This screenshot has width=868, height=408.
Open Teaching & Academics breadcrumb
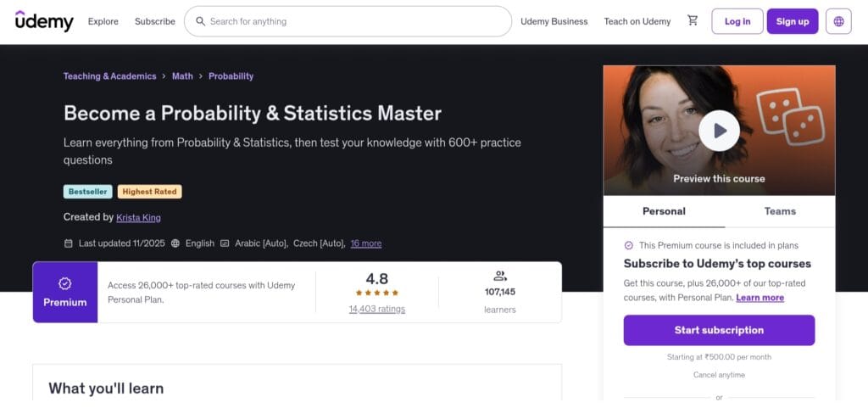pyautogui.click(x=109, y=75)
